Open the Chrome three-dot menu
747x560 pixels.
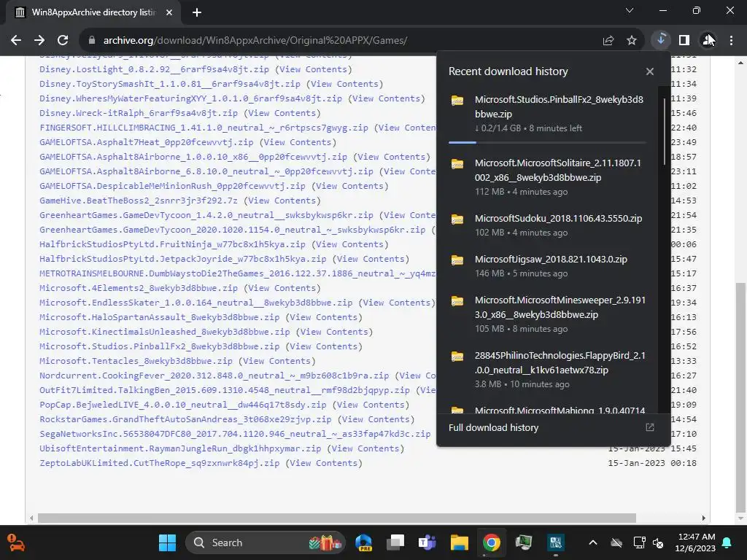point(731,41)
